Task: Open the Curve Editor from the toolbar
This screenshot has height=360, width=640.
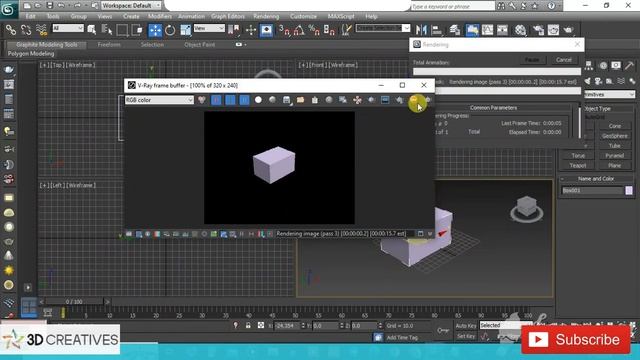Action: [x=487, y=30]
